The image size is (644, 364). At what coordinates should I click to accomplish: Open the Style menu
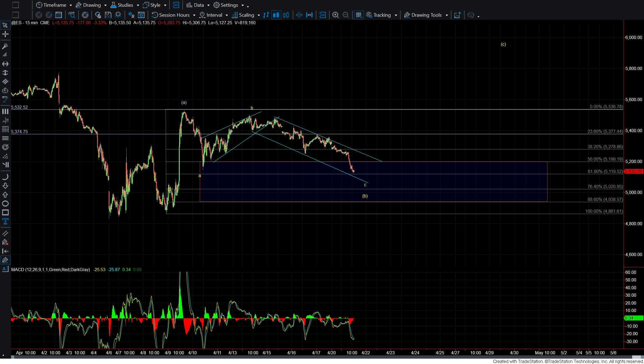pos(152,5)
